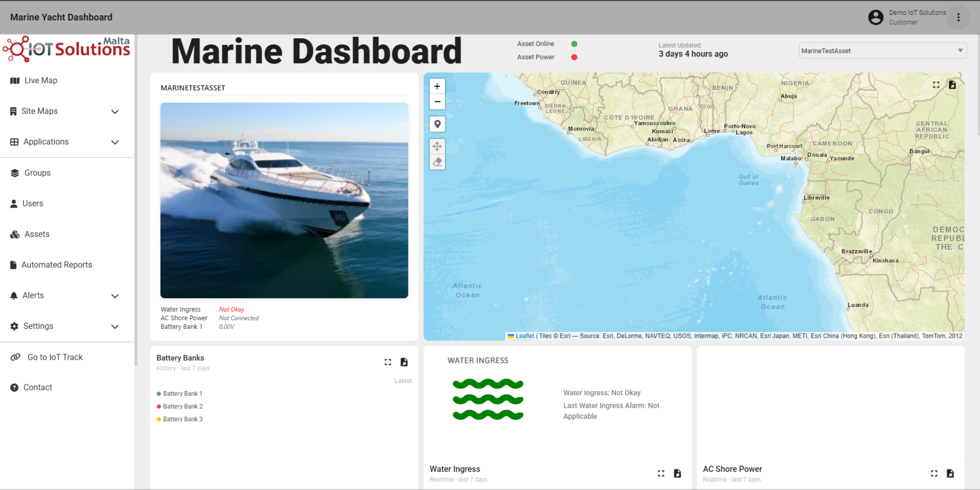The width and height of the screenshot is (980, 490).
Task: Toggle Battery Bank 2 legend series
Action: click(180, 406)
